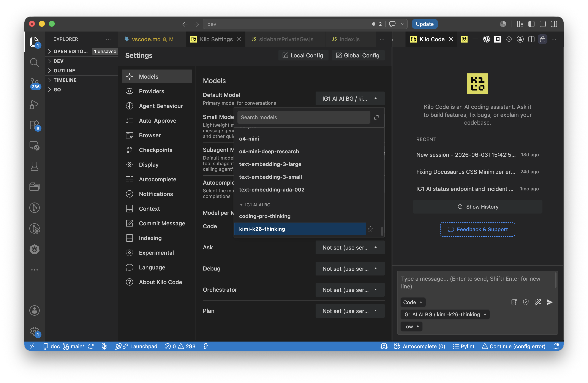Screen dimensions: 588x383
Task: Open the Explorer view in activity bar
Action: point(34,41)
